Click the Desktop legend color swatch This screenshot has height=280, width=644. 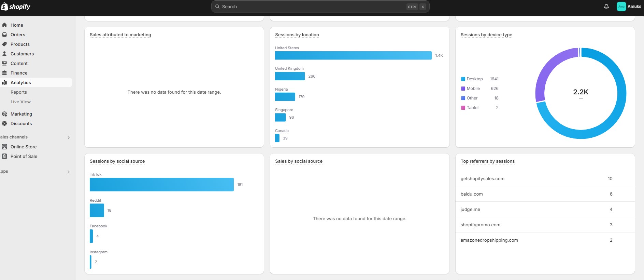[x=463, y=79]
